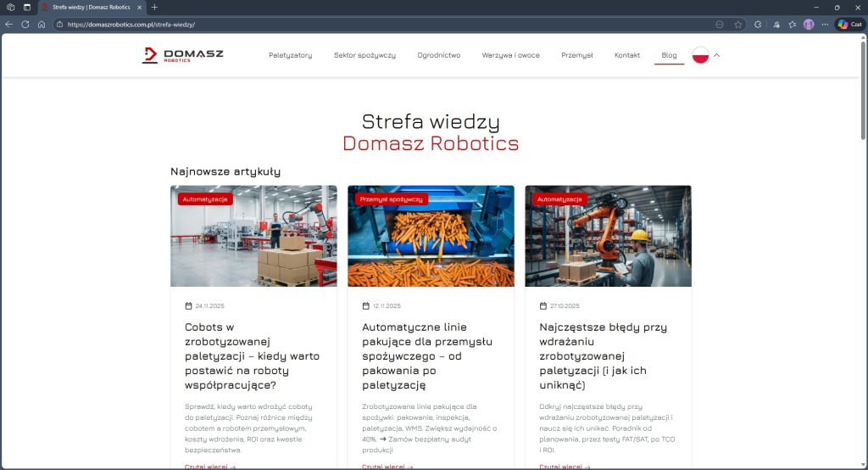
Task: Open Copilot Czat button in toolbar
Action: (x=849, y=25)
